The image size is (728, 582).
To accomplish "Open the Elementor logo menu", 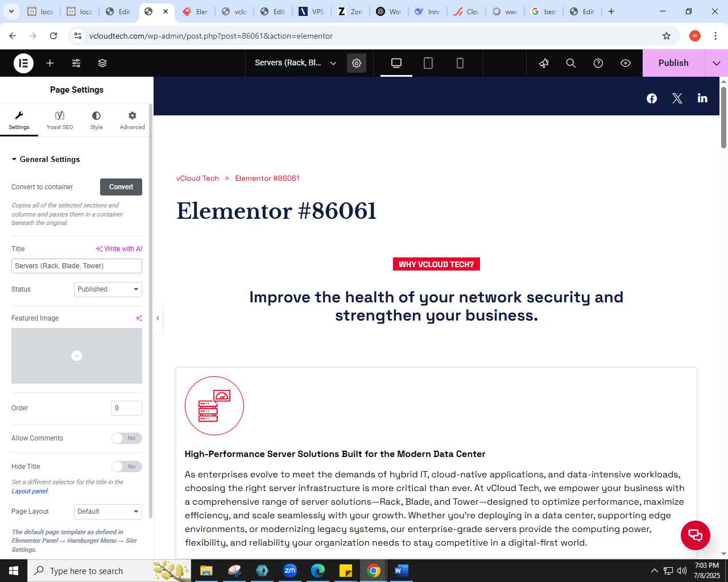I will (x=23, y=63).
